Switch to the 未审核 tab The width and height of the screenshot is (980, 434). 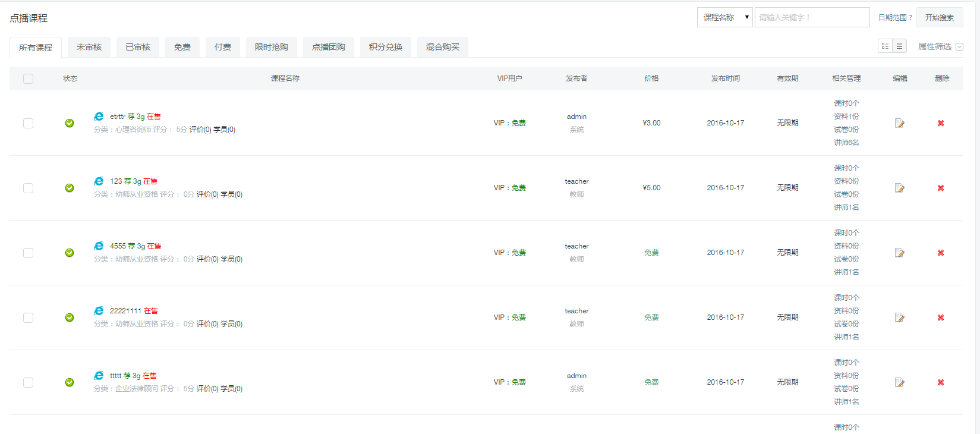coord(89,47)
